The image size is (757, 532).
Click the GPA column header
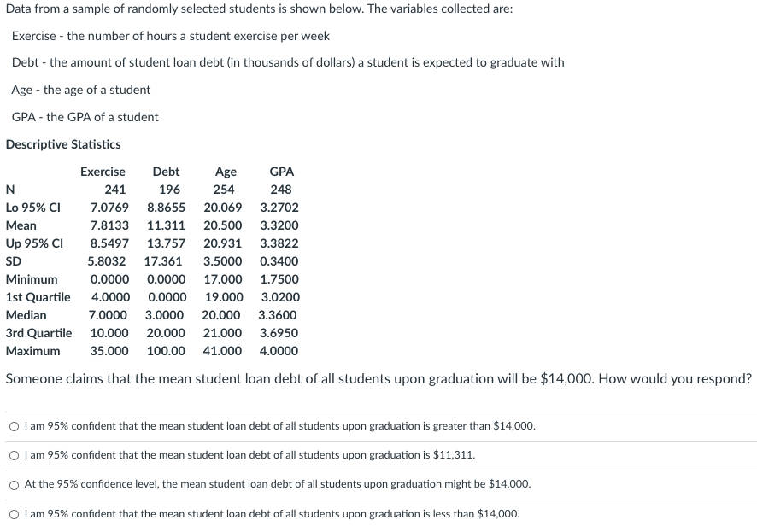click(x=280, y=172)
